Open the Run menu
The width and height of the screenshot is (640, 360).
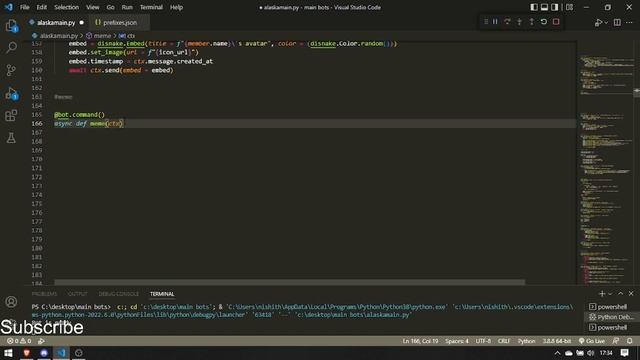127,7
